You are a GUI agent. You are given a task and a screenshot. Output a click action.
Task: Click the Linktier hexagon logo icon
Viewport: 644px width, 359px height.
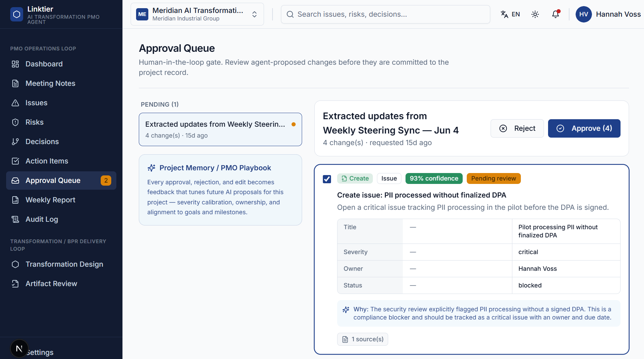click(17, 14)
